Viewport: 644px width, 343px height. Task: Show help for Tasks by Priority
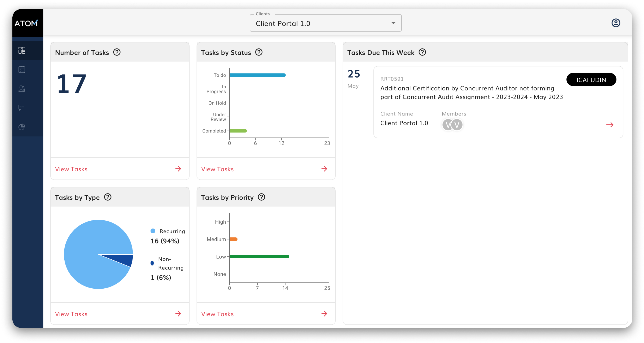261,197
